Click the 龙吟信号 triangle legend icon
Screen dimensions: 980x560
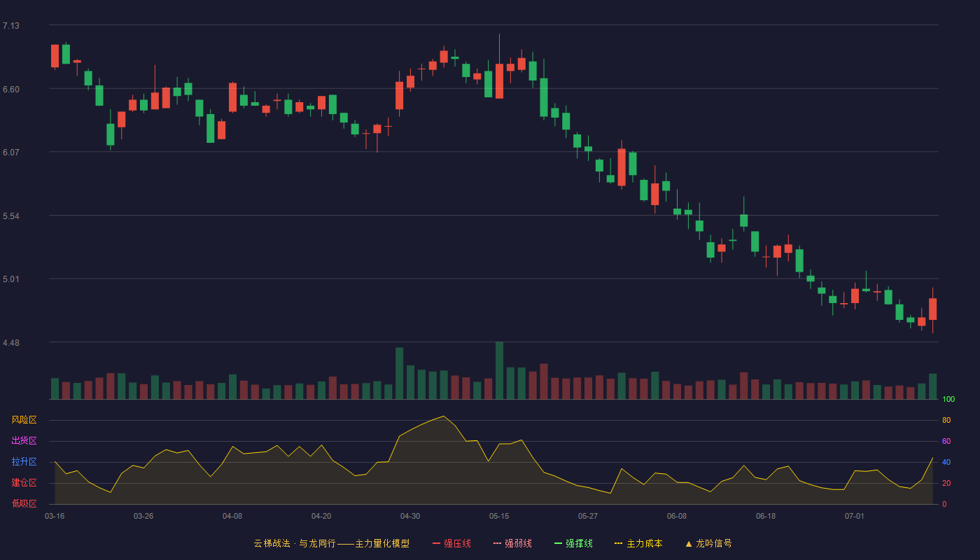(x=689, y=543)
